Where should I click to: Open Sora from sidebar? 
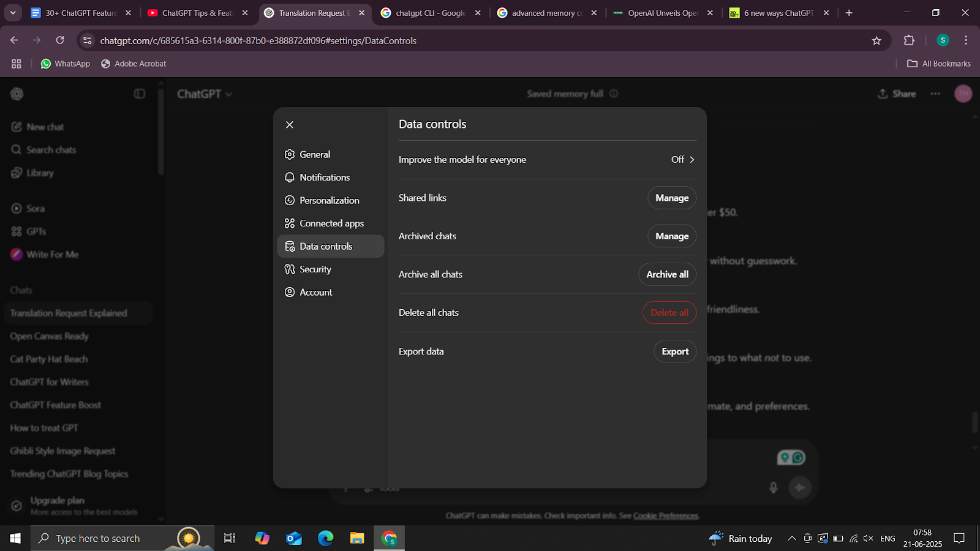(x=28, y=208)
